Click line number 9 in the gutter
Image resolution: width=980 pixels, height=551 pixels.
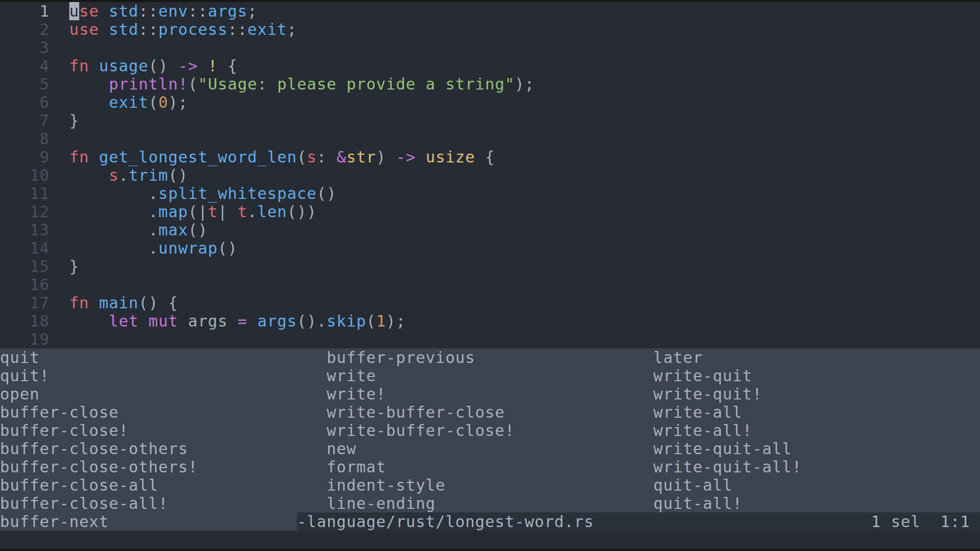pos(44,157)
